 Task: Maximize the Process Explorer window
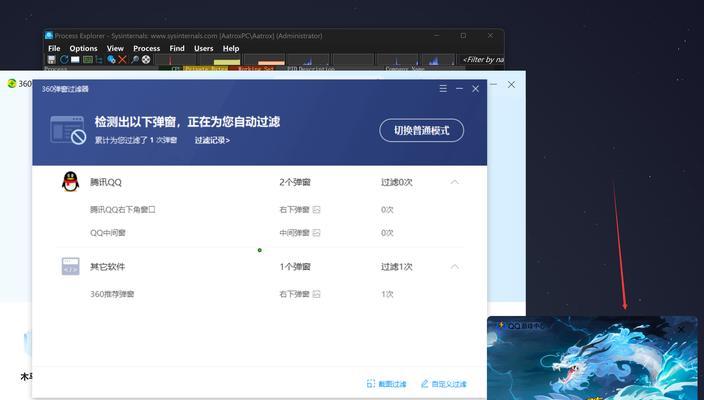point(463,35)
